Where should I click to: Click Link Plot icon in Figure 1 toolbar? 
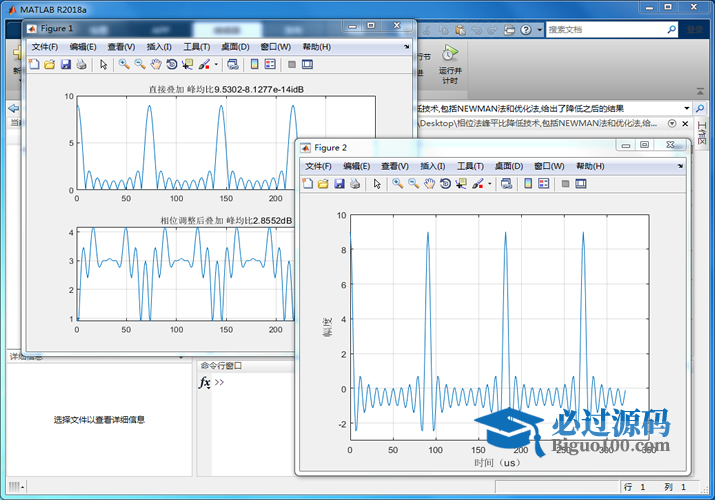233,64
